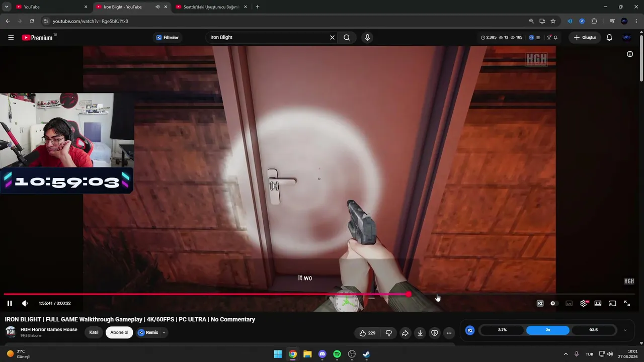The image size is (644, 362).
Task: Open the tab search dropdown
Action: (7, 7)
